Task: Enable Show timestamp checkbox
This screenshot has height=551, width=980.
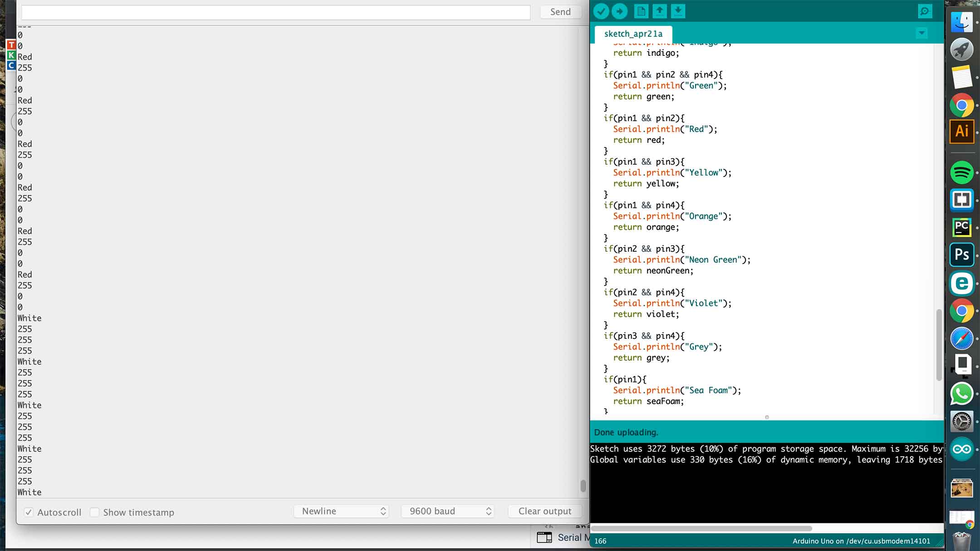Action: point(94,512)
